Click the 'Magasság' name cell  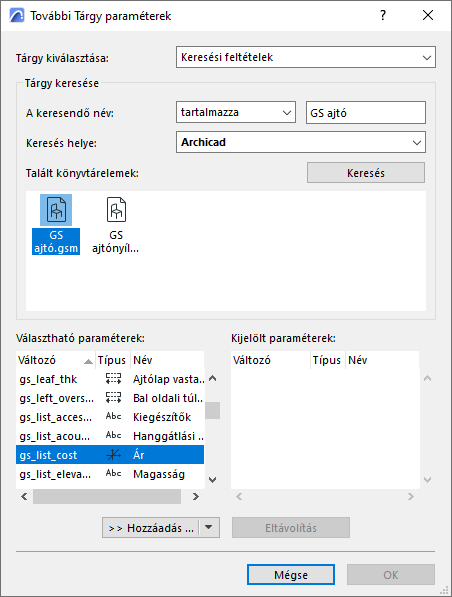[x=159, y=474]
